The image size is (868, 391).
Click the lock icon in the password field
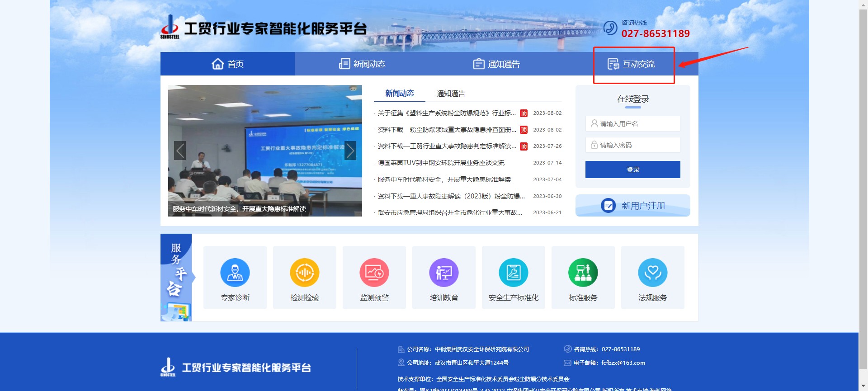594,145
